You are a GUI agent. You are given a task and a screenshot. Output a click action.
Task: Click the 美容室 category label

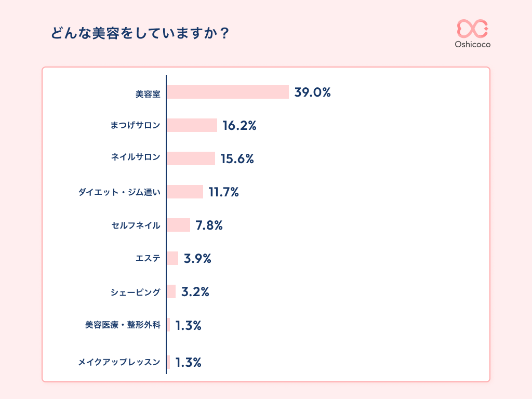coord(148,94)
